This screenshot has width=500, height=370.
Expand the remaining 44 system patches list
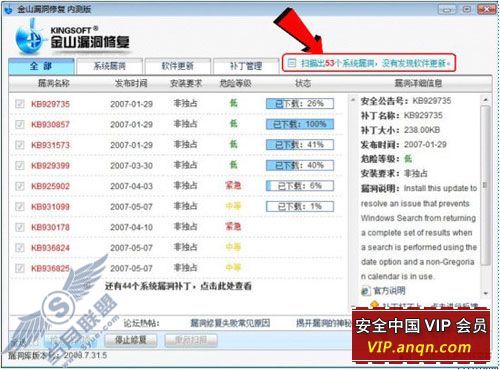coord(178,286)
